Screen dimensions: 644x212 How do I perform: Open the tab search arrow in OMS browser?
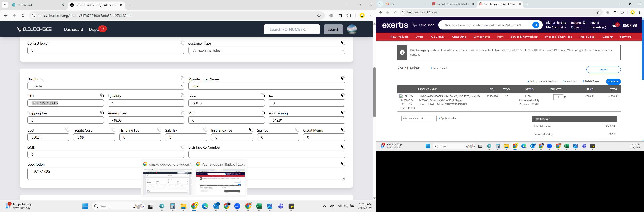5,5
